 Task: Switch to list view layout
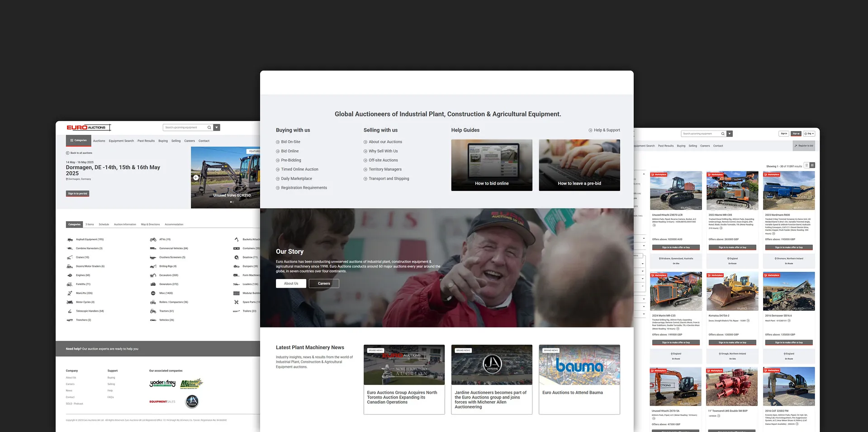tap(806, 166)
